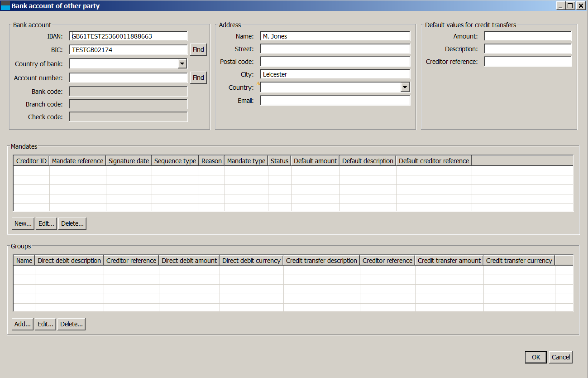Focus the IBAN input field
The width and height of the screenshot is (588, 378).
point(129,36)
